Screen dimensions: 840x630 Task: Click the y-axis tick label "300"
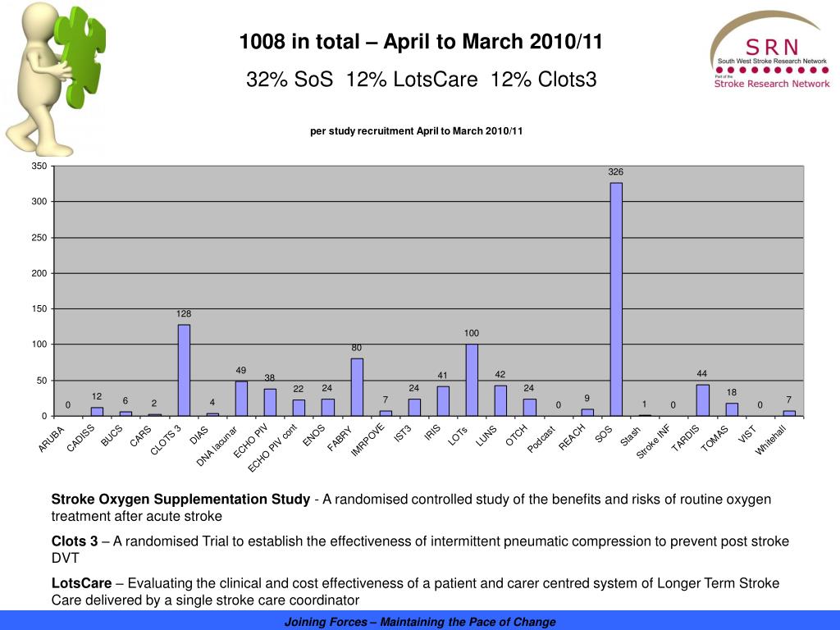point(39,202)
